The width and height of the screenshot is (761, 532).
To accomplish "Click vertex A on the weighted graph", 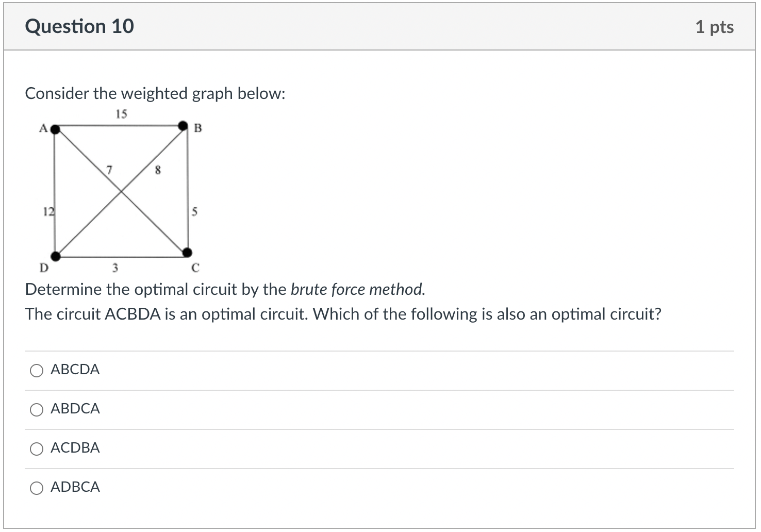I will (54, 128).
